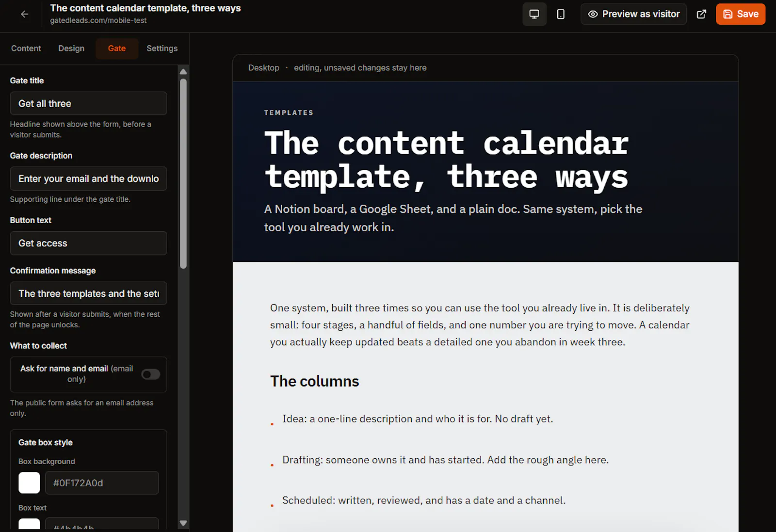The height and width of the screenshot is (532, 776).
Task: Click the 'Scheduled: written, reviewed' bullet
Action: pos(424,500)
